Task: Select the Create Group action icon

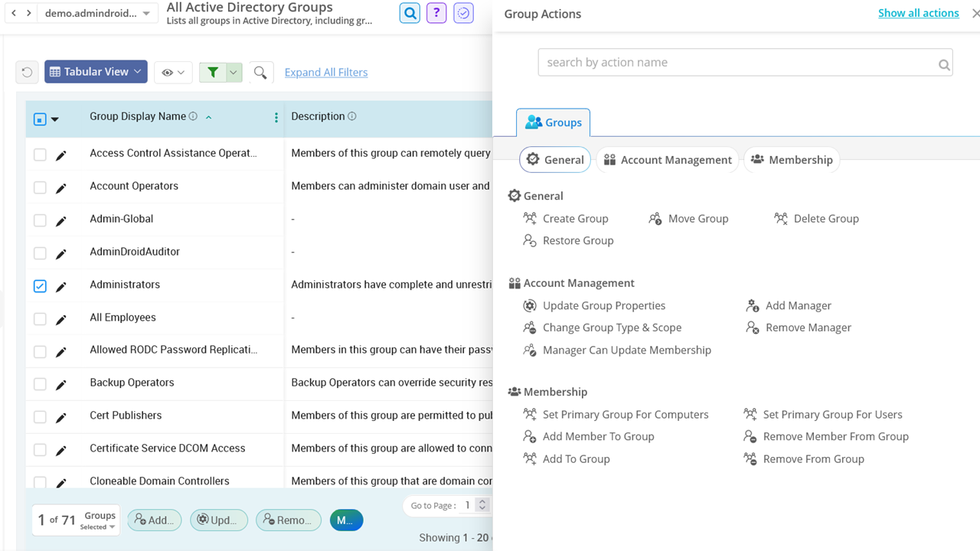Action: pos(529,218)
